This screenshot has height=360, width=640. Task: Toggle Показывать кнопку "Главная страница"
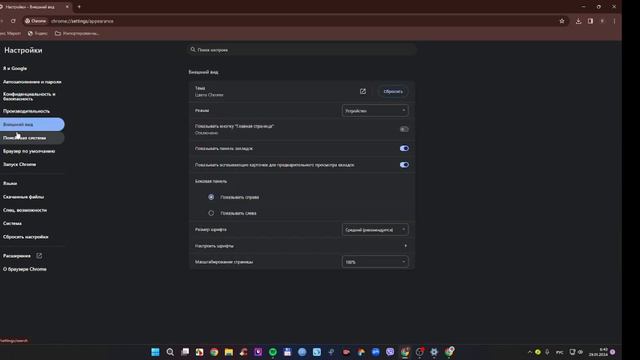pos(404,129)
